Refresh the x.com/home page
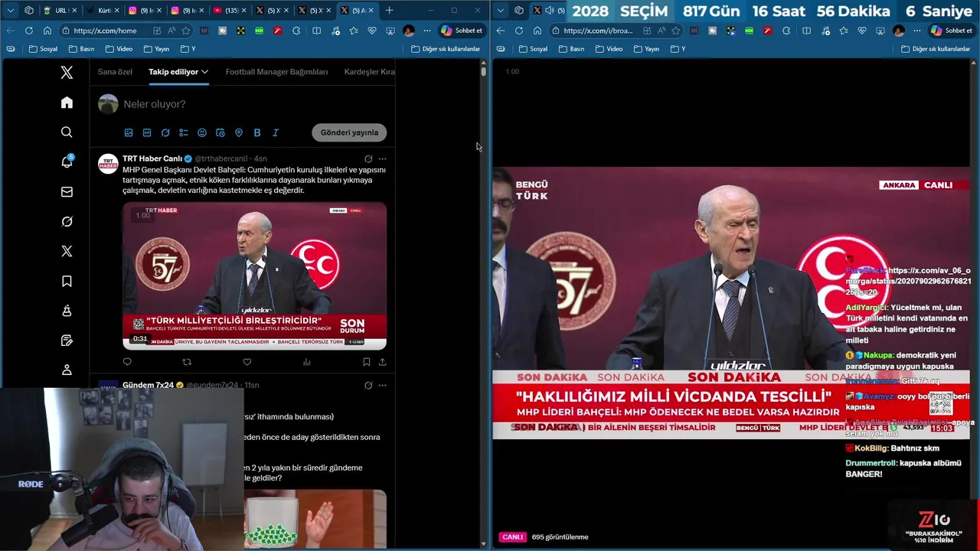The width and height of the screenshot is (980, 551). pyautogui.click(x=28, y=31)
